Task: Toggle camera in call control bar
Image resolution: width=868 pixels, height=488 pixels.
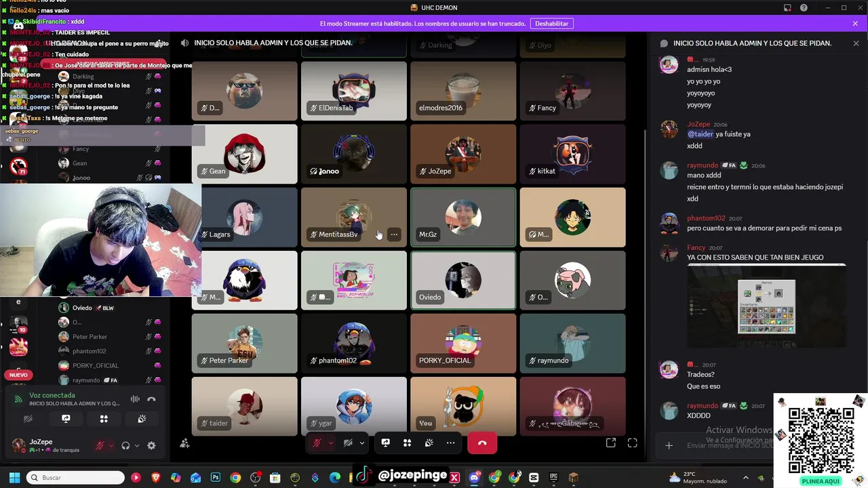Action: (348, 443)
